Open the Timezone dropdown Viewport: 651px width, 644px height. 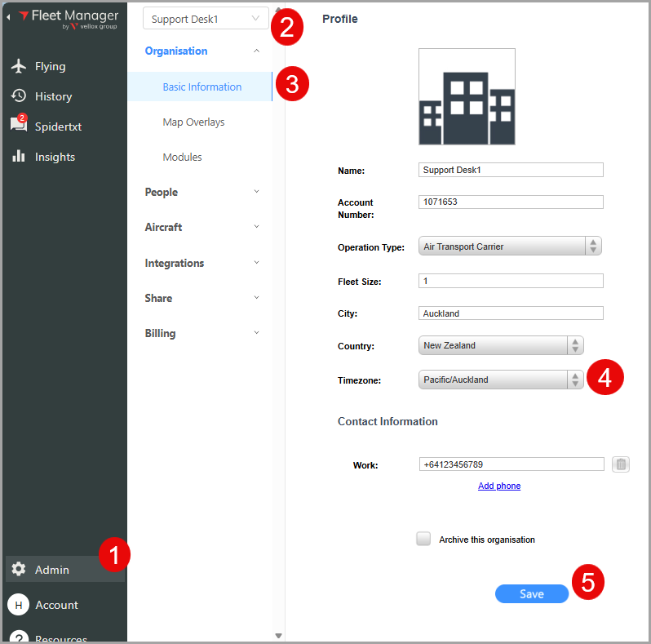[501, 380]
